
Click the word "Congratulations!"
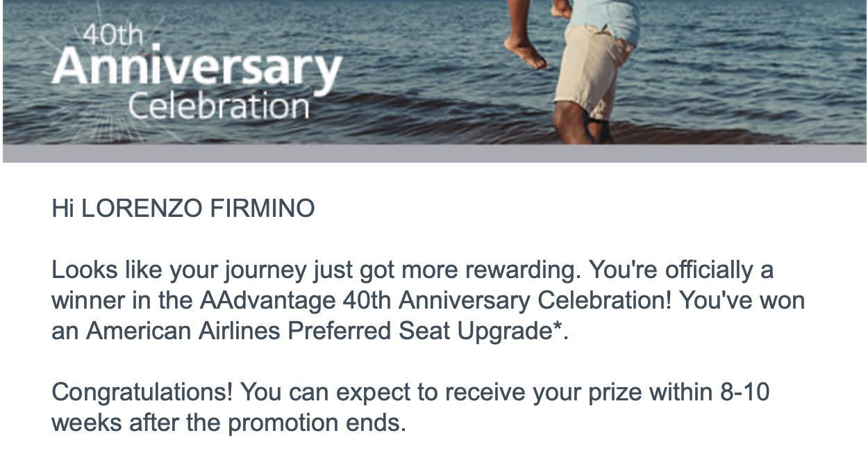pos(142,393)
